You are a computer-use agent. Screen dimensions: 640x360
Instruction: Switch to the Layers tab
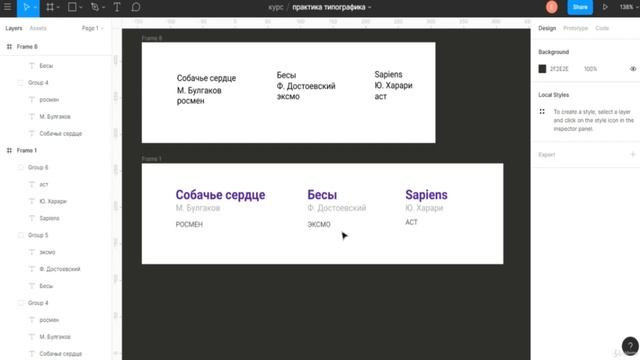click(14, 28)
